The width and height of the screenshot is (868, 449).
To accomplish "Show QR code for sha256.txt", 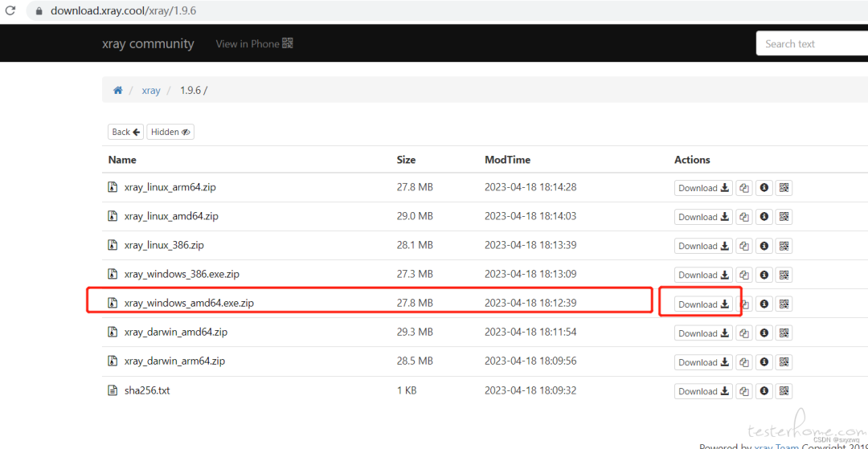I will [784, 391].
